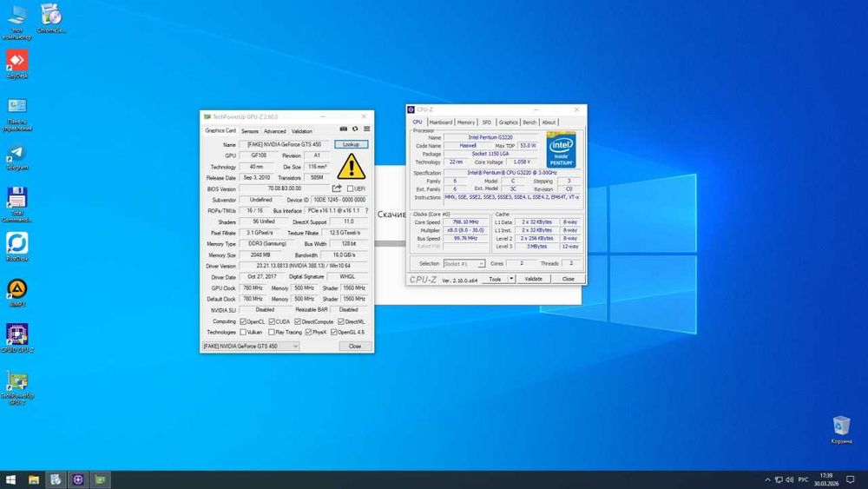Toggle the CUDA checkbox
Viewport: 868px width, 489px height.
(272, 321)
